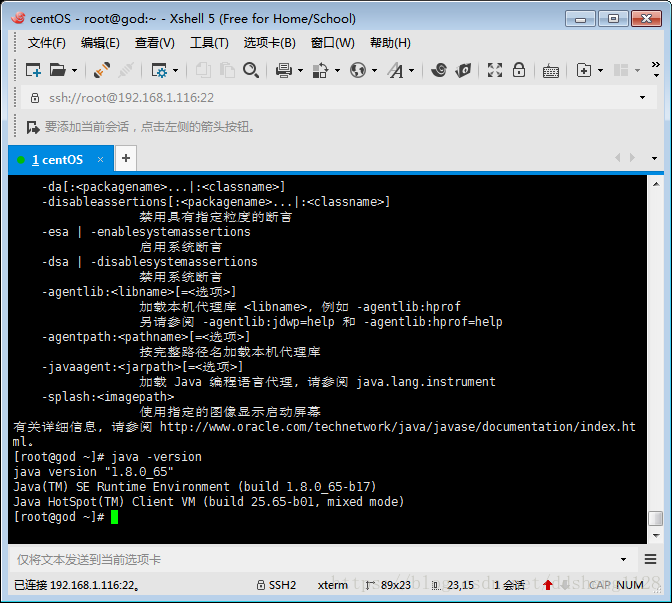Viewport: 672px width, 603px height.
Task: Click the ssh address bar field
Action: pos(339,98)
